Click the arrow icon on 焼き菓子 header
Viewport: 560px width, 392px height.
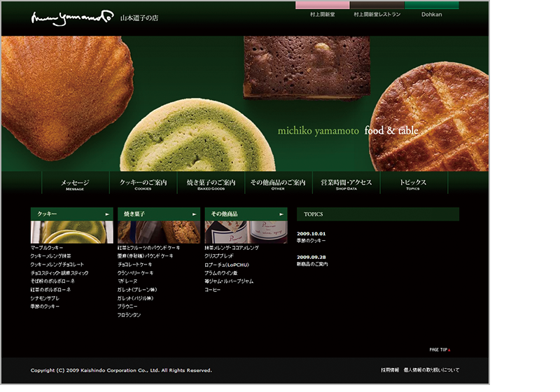point(194,214)
